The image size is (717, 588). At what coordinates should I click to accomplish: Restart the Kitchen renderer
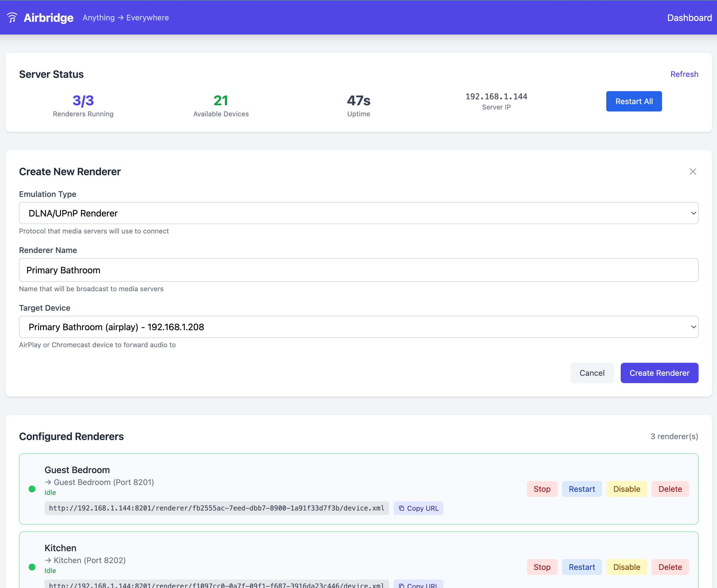(x=582, y=567)
